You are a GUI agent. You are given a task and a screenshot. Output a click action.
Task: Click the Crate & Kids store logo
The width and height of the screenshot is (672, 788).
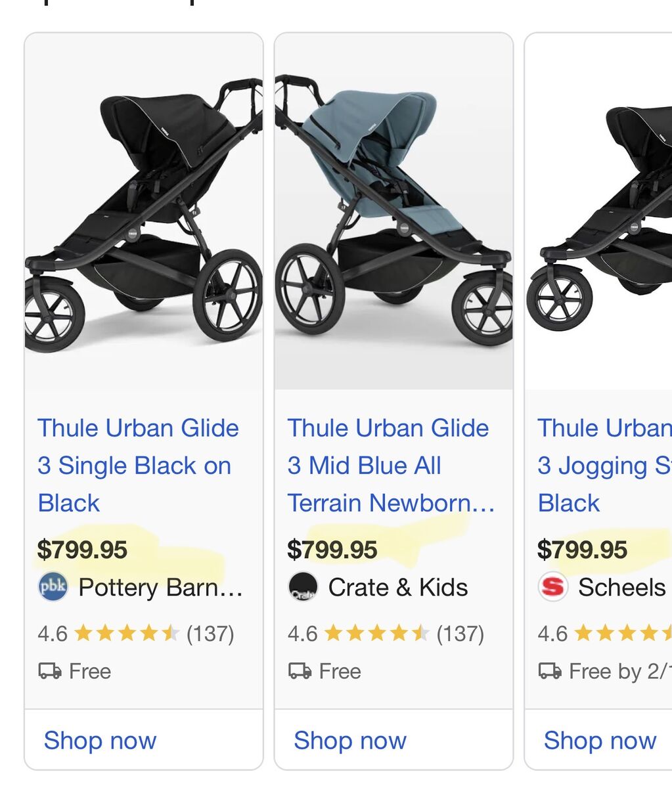pos(303,586)
